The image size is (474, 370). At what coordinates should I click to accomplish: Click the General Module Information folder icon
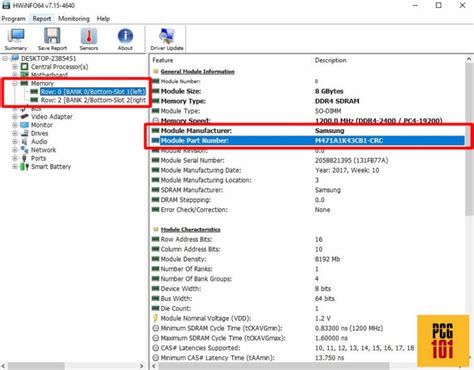[155, 71]
